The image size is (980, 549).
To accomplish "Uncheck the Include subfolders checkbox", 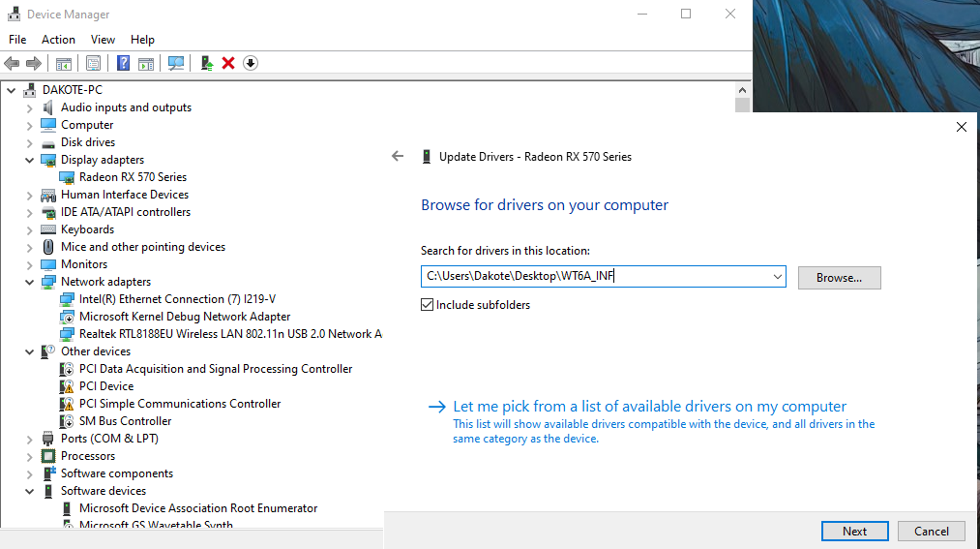I will 428,305.
